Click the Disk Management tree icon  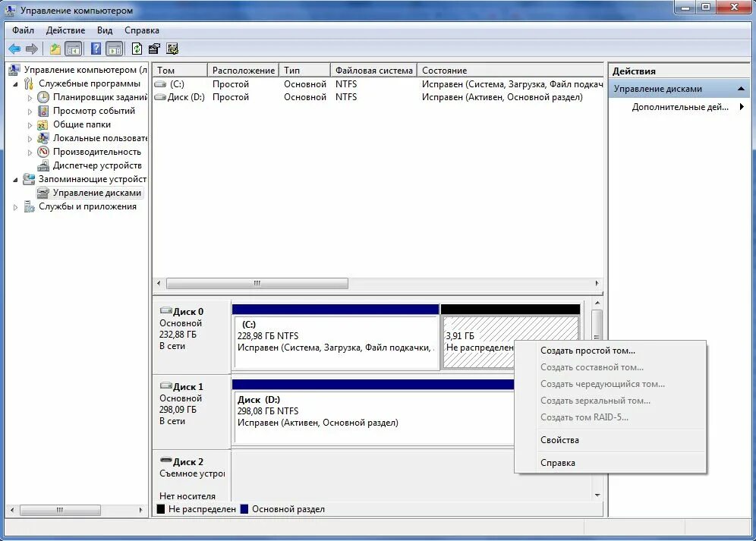pos(43,193)
